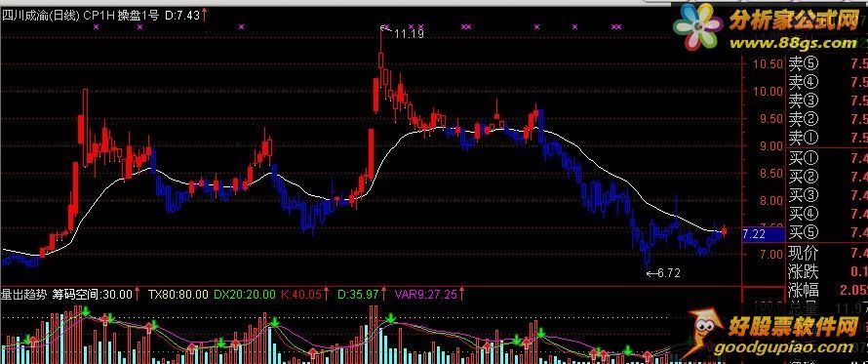Click the red up arrow after D:7.43
The image size is (868, 364).
[205, 15]
